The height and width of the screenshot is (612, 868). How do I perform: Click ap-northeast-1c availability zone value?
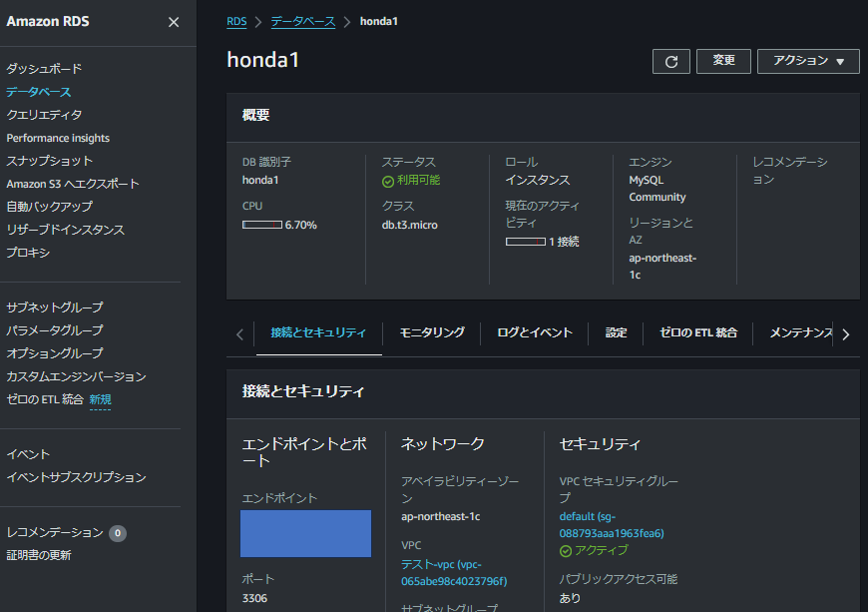tap(441, 517)
